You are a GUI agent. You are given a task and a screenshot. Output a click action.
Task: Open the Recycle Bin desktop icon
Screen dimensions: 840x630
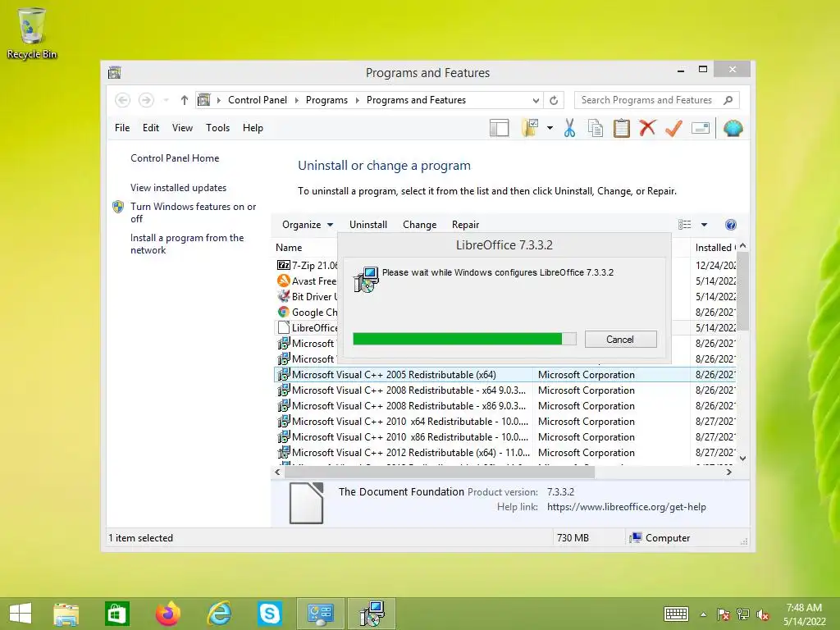pos(31,33)
